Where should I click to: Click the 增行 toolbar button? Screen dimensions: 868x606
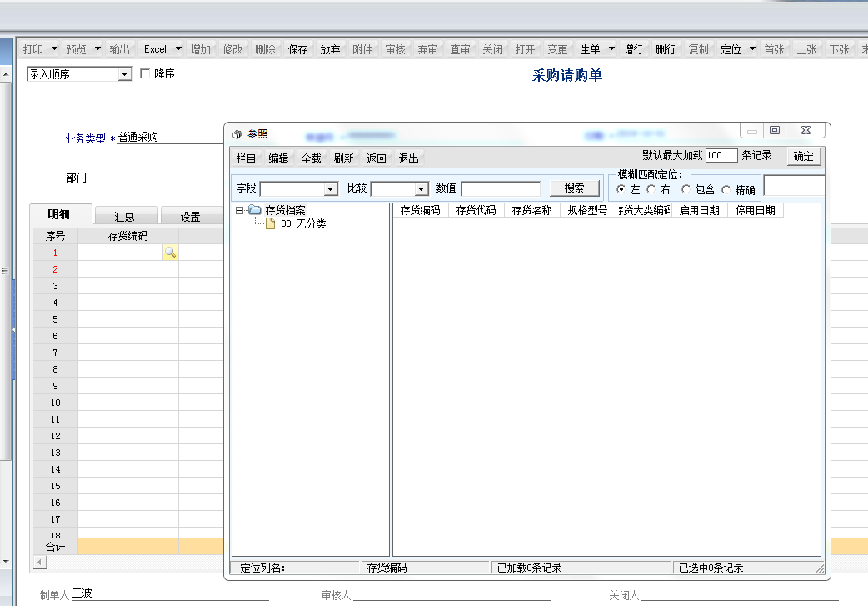633,49
